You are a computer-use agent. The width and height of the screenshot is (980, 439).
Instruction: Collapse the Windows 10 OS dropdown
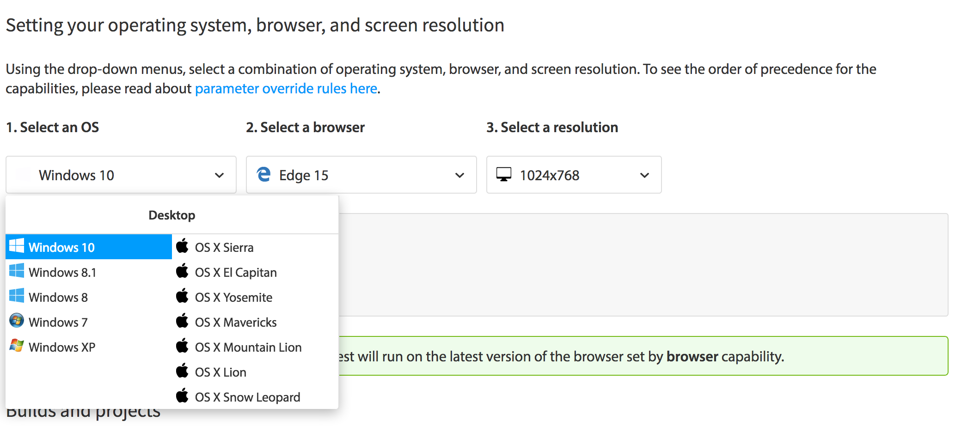[x=219, y=175]
